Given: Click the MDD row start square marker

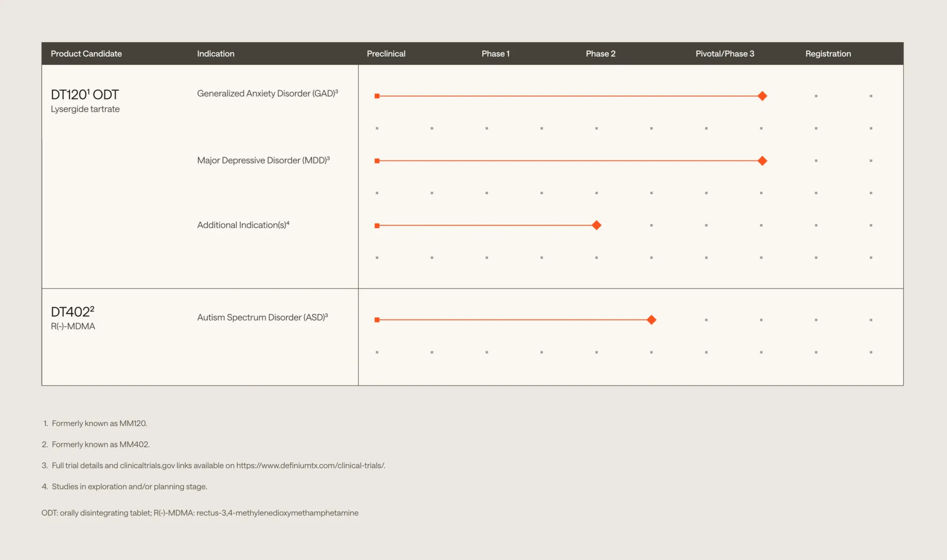Looking at the screenshot, I should pyautogui.click(x=377, y=161).
